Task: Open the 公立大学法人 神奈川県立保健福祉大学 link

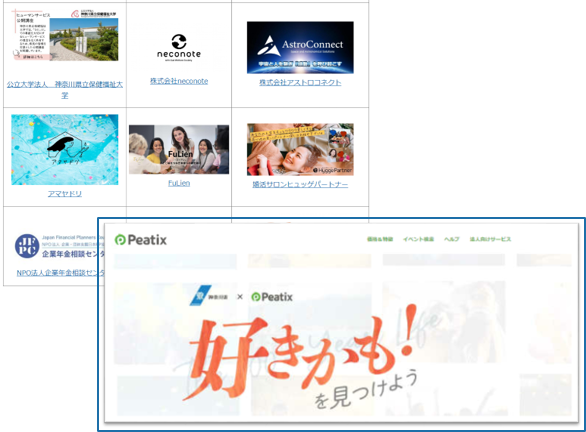Action: pos(65,90)
